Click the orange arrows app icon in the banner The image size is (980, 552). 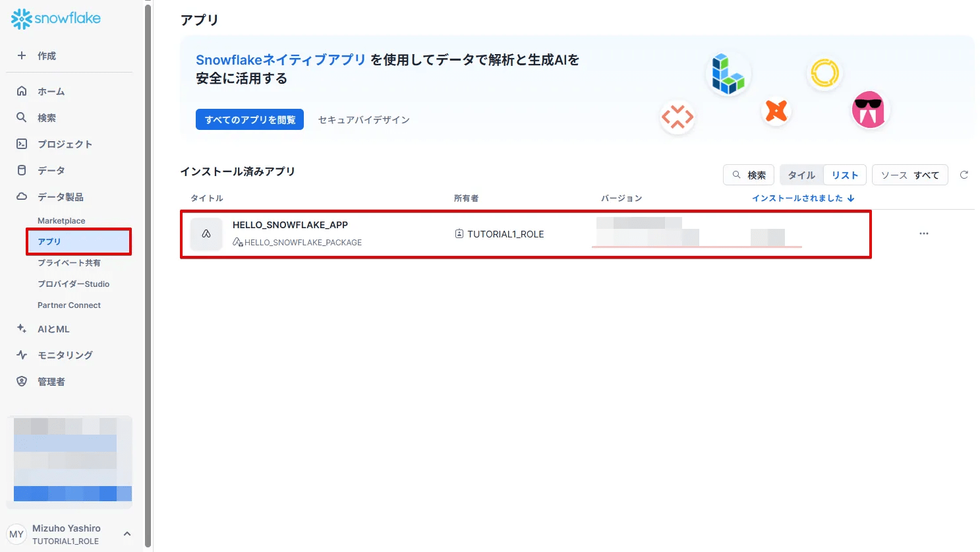(x=677, y=117)
